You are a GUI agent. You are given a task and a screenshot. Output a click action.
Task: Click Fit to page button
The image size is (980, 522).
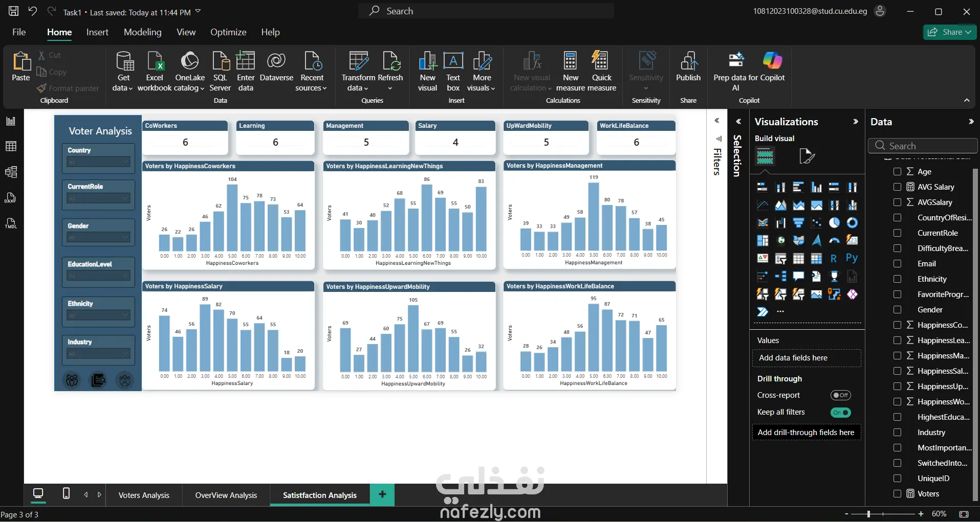(x=964, y=514)
